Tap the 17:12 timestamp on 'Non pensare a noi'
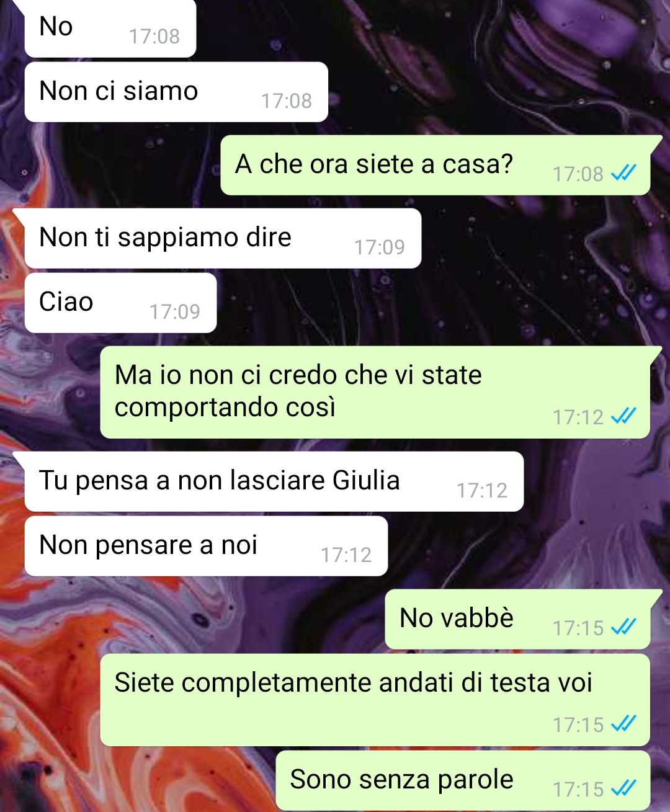The image size is (670, 812). coord(346,555)
